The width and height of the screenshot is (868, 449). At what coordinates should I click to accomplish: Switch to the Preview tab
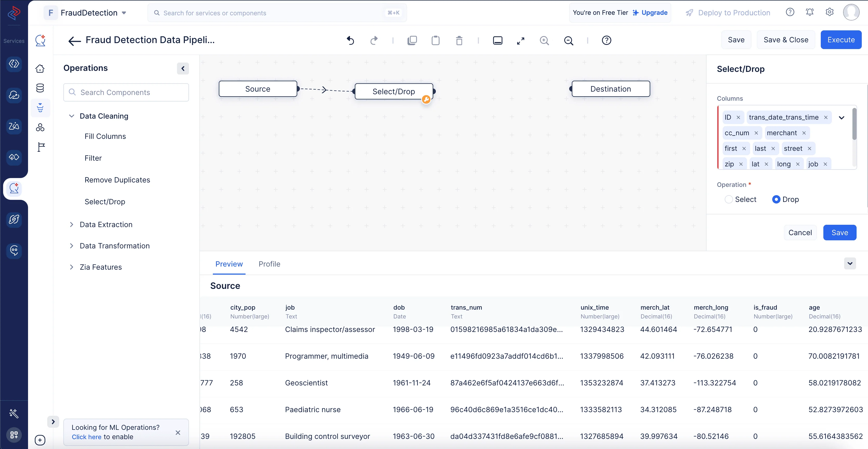(x=229, y=264)
